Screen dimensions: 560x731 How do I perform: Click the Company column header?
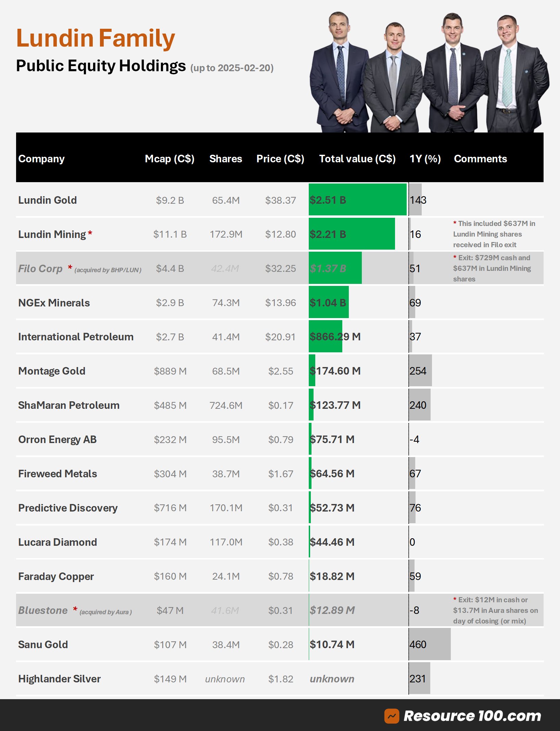[x=41, y=159]
